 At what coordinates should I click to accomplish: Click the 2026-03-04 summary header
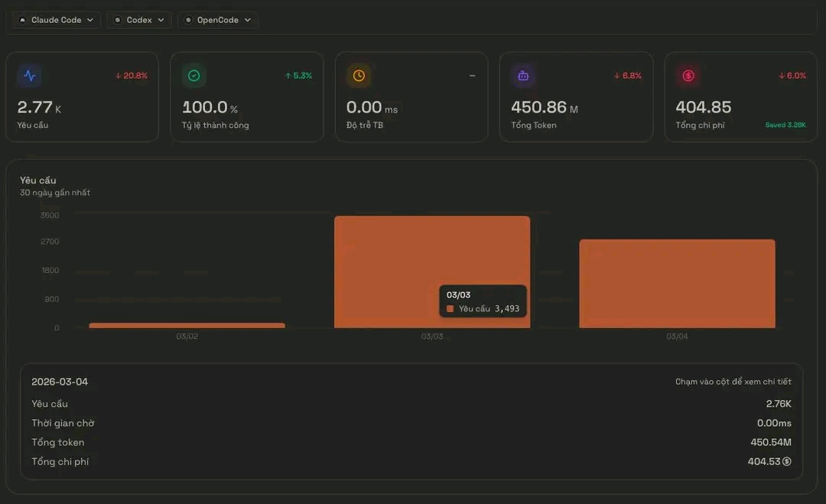pyautogui.click(x=61, y=381)
